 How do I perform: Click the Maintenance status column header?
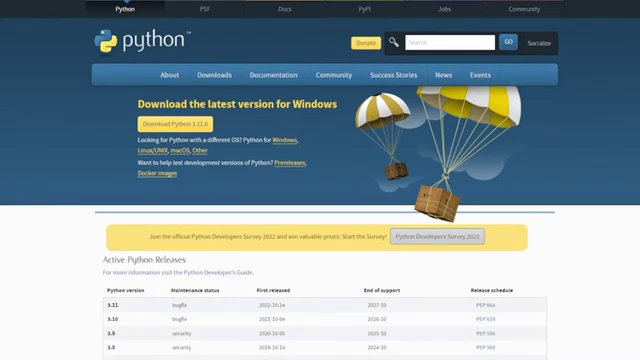tap(195, 291)
